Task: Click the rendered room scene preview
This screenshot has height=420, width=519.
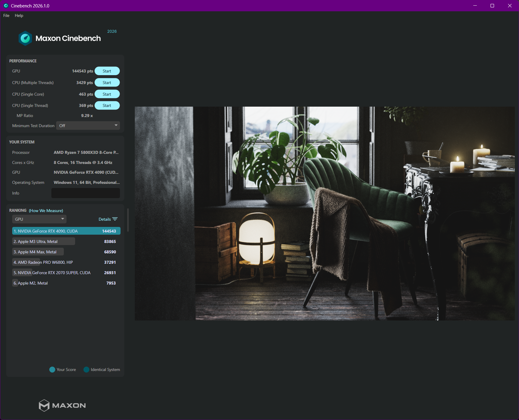Action: point(325,213)
